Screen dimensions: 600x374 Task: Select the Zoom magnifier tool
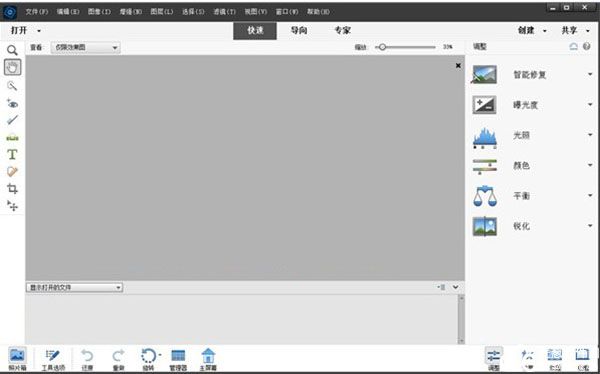tap(12, 50)
